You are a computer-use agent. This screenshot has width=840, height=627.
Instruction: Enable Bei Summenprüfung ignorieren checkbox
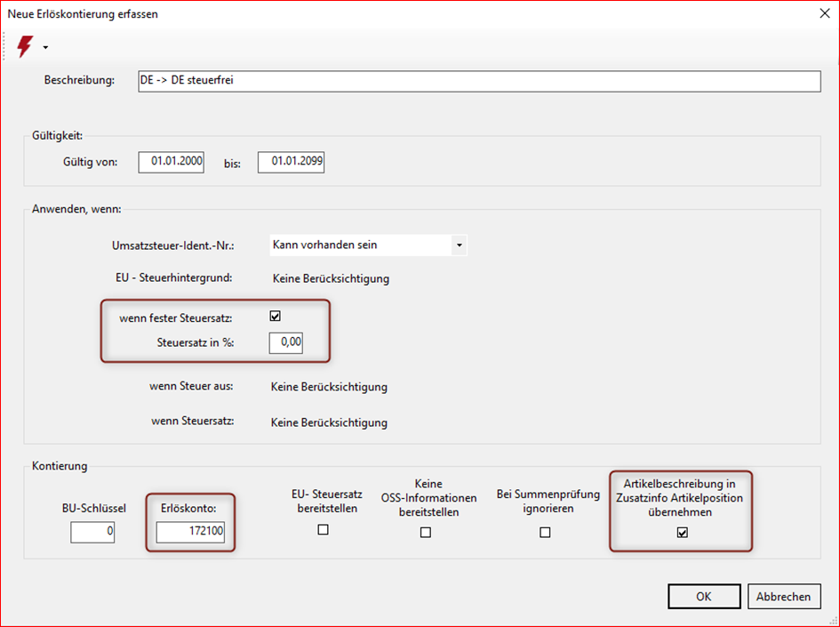[545, 532]
